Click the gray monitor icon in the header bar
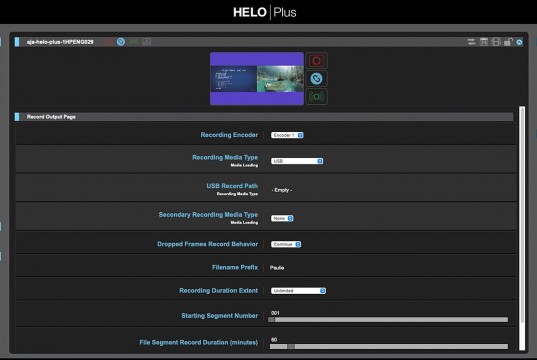The image size is (537, 360). (147, 42)
